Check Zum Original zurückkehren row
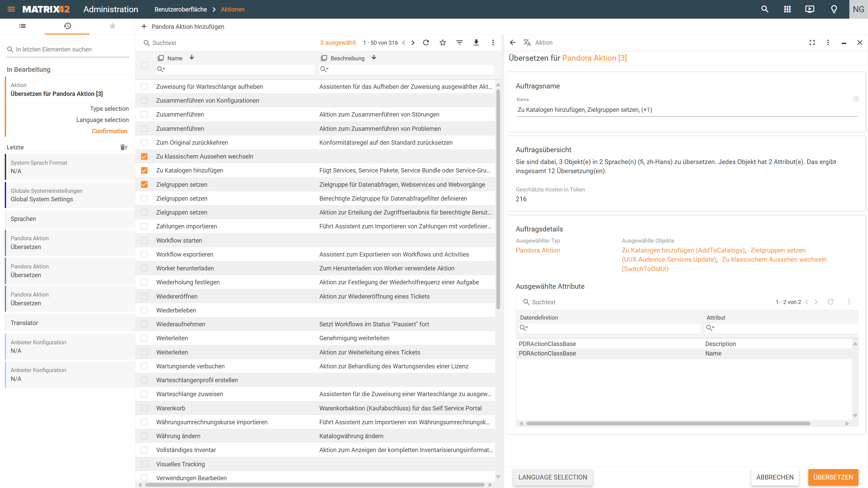Viewport: 868px width, 488px height. (144, 143)
